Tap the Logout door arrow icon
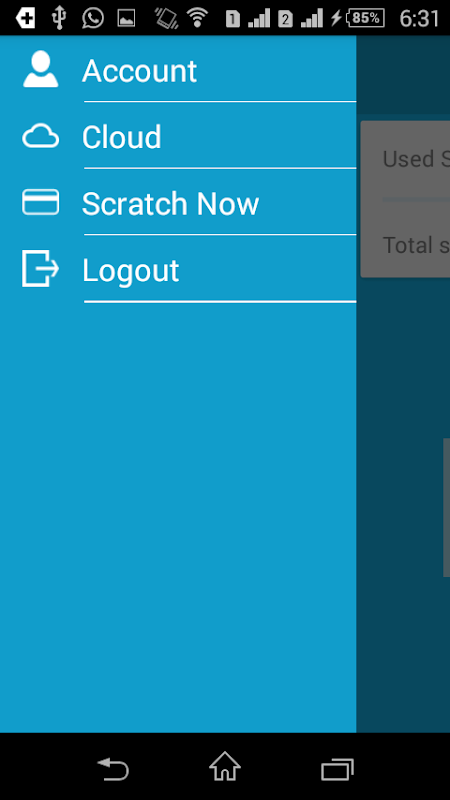 (x=40, y=268)
